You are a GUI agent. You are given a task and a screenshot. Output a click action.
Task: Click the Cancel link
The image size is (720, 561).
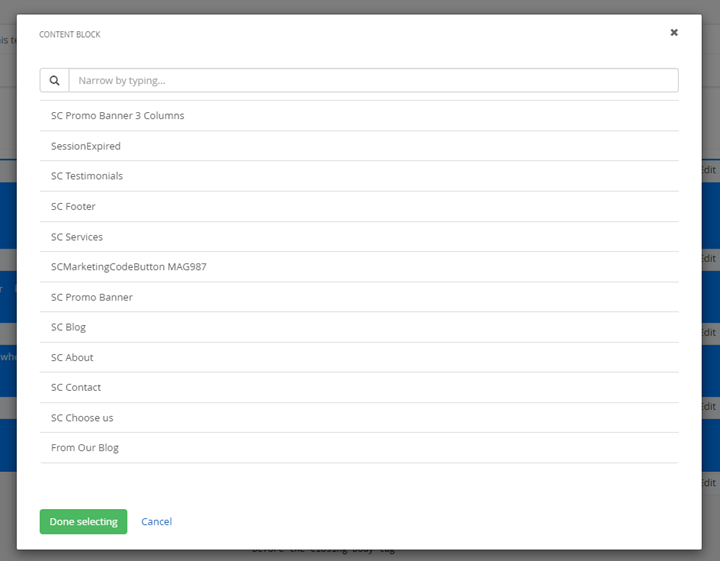[156, 522]
